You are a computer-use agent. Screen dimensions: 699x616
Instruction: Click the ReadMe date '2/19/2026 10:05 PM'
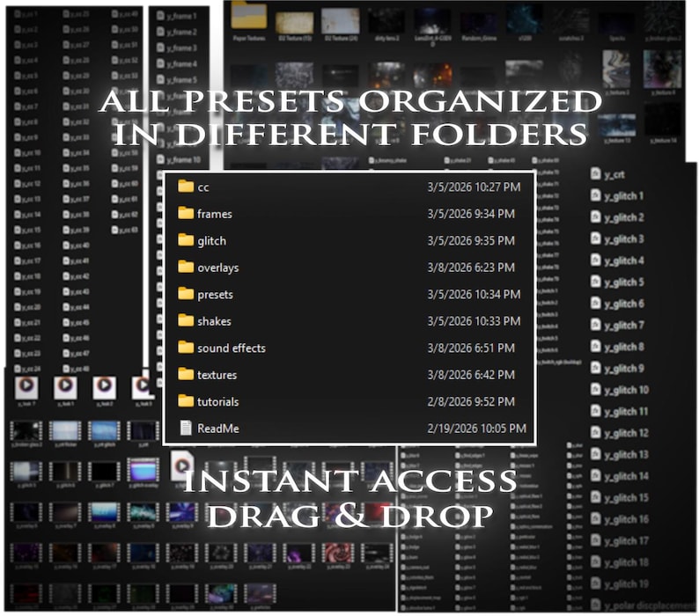tap(476, 429)
